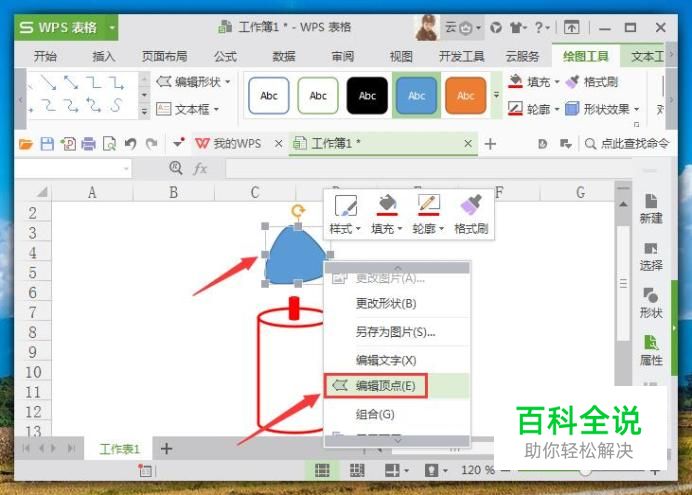Viewport: 692px width, 495px height.
Task: Click the rotate handle above the shape
Action: (x=298, y=211)
